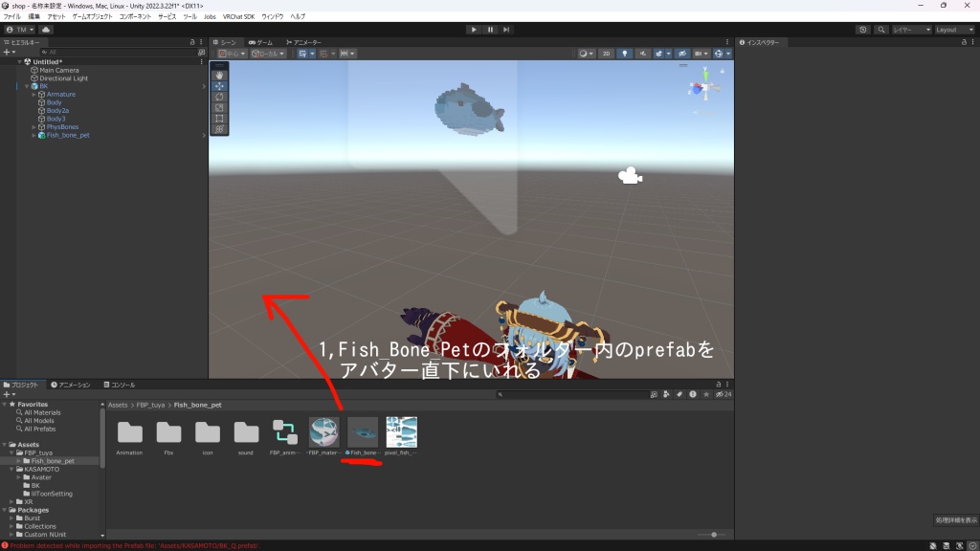The height and width of the screenshot is (551, 980).
Task: Expand the XR folder
Action: point(11,501)
